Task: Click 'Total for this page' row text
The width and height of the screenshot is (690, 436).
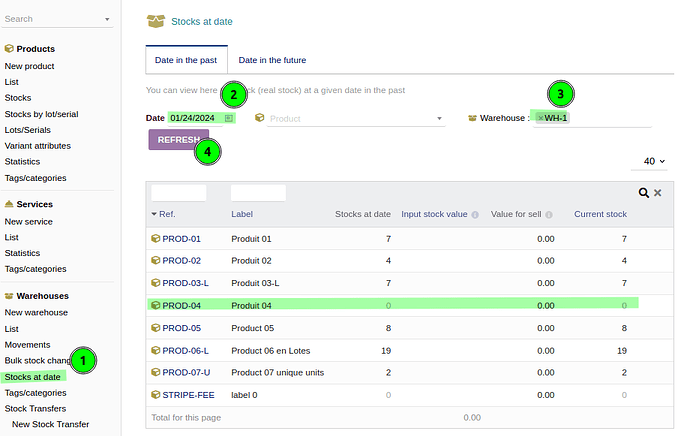Action: (x=186, y=418)
